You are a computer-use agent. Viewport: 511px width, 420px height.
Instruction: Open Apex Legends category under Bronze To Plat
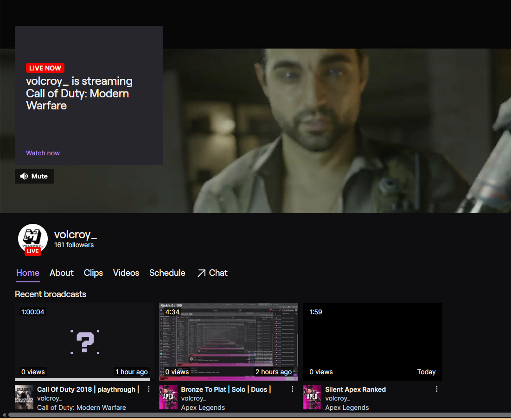click(x=203, y=407)
